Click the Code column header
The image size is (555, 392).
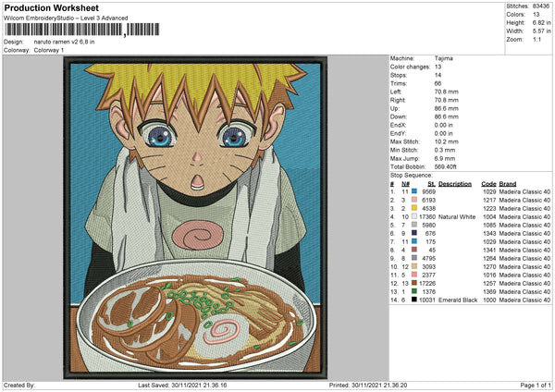(488, 184)
